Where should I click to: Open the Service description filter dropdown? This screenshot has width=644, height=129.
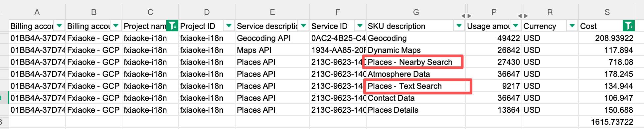(x=303, y=26)
